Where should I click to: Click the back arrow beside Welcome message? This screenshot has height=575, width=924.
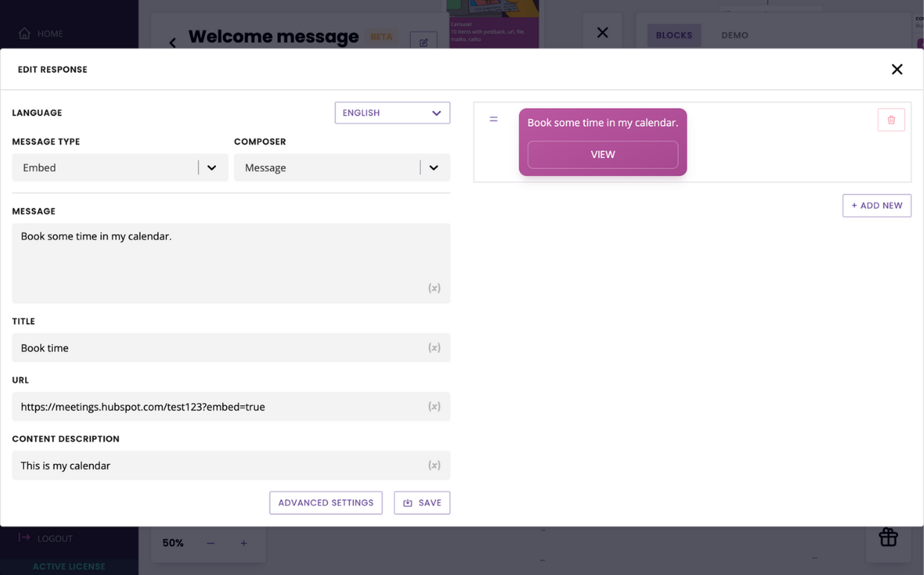click(172, 42)
